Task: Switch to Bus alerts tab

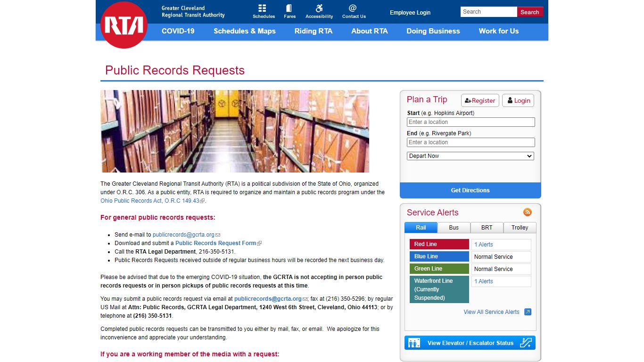Action: point(454,228)
